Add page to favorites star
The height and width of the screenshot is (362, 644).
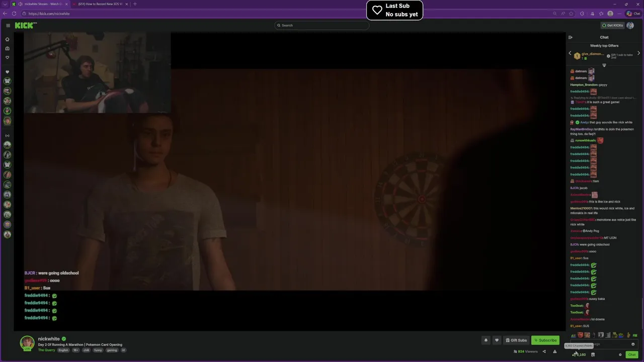[x=571, y=14]
